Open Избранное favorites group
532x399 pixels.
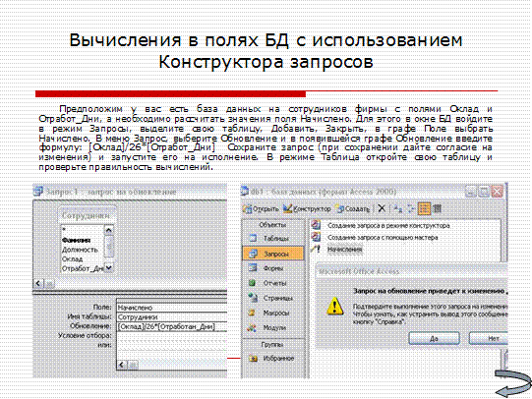(272, 359)
